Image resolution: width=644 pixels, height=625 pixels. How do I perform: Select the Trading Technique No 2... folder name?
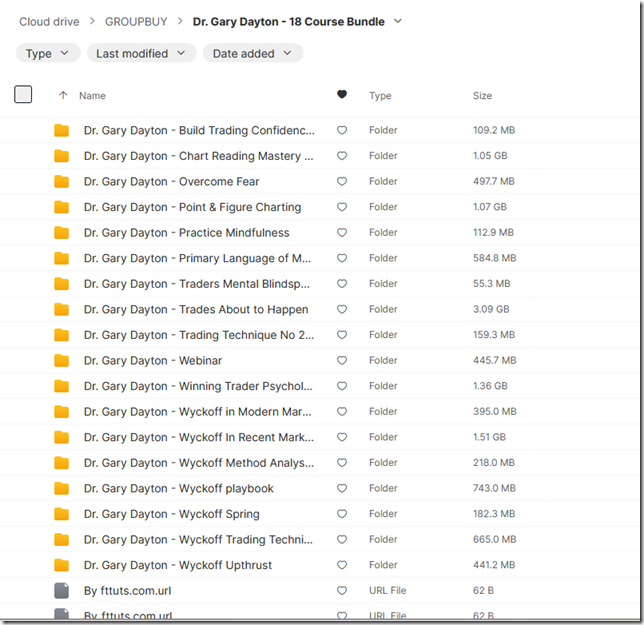pyautogui.click(x=199, y=335)
